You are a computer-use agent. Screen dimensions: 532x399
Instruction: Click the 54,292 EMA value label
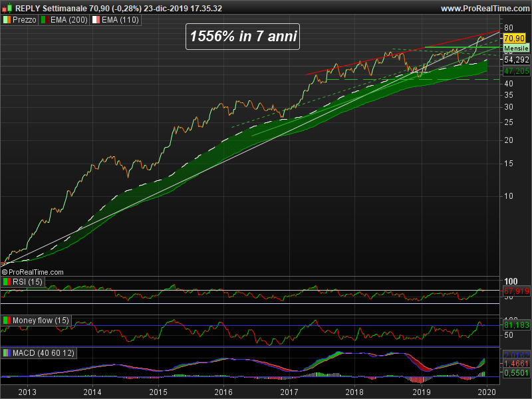click(x=517, y=60)
